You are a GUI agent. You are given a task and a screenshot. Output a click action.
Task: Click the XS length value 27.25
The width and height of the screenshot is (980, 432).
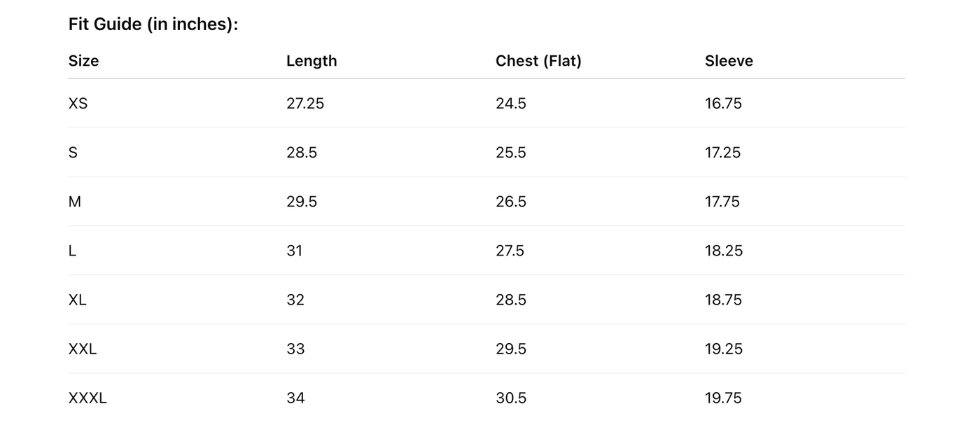pos(305,104)
